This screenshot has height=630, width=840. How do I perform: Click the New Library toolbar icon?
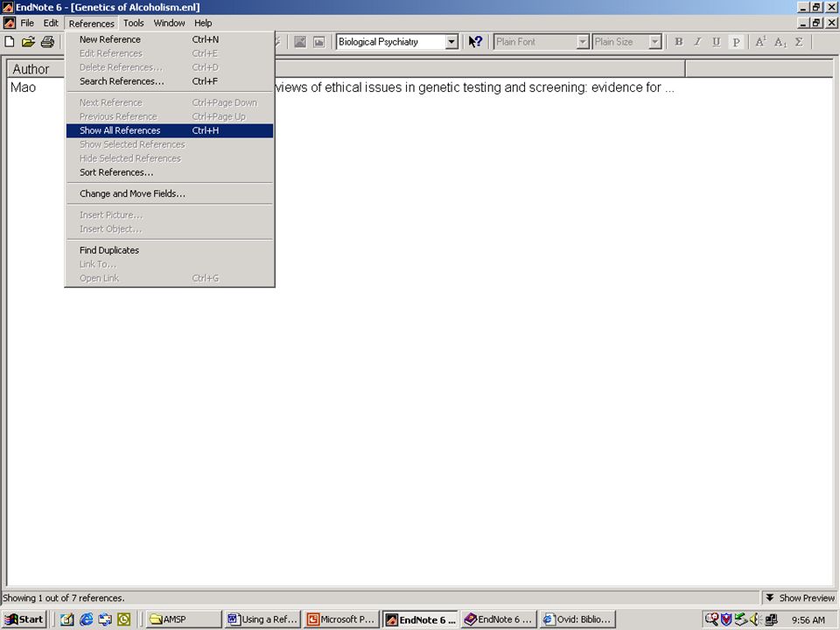[x=10, y=42]
